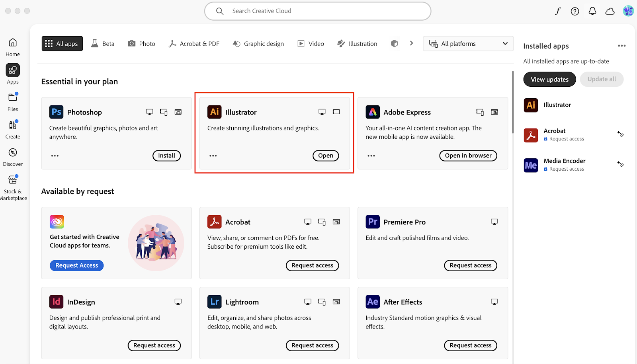
Task: Request access for After Effects
Action: pos(471,345)
